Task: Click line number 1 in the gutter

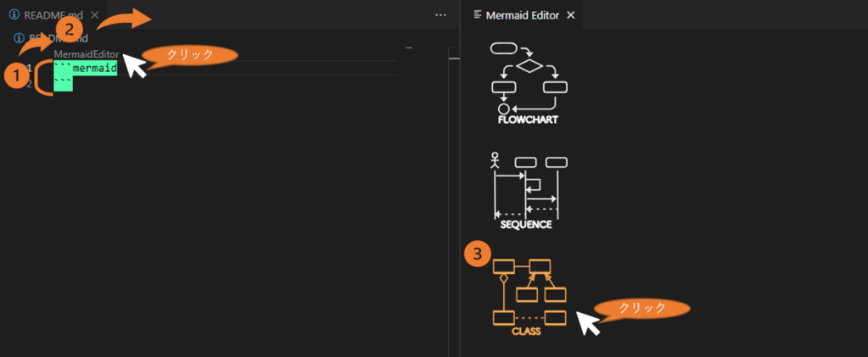Action: tap(29, 68)
